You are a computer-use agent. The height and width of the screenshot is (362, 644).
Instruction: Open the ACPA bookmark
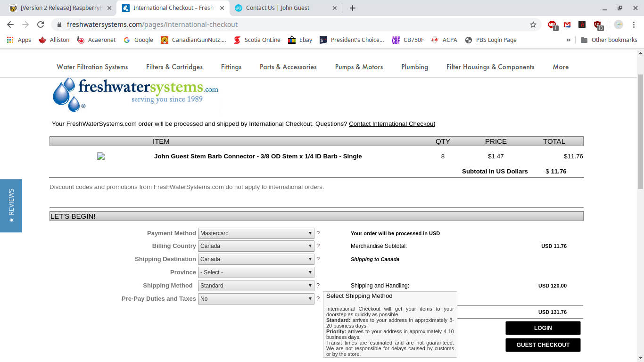point(444,40)
